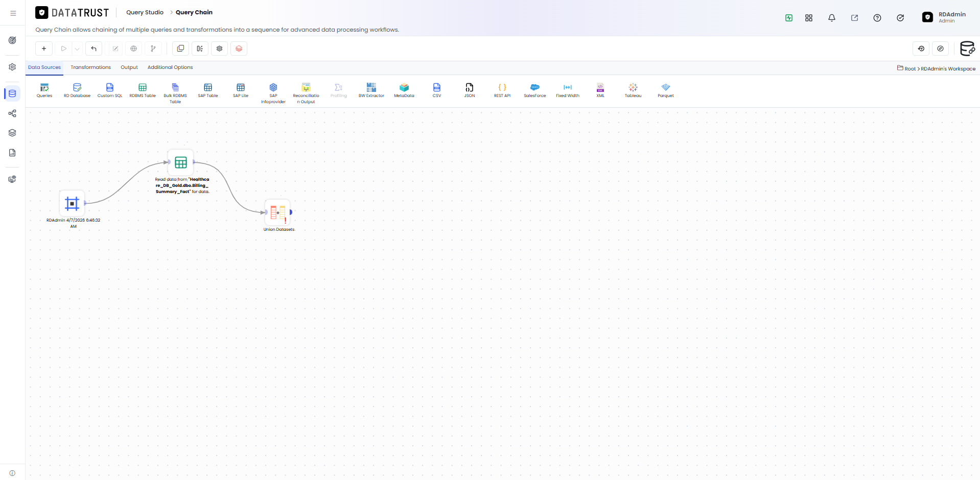Toggle the hamburger menu sidebar
The image size is (980, 480).
13,13
